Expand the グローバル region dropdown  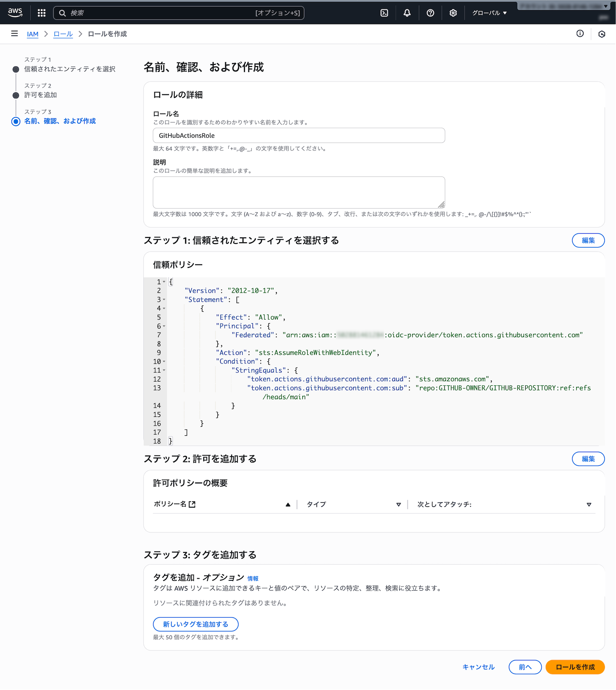pos(489,13)
